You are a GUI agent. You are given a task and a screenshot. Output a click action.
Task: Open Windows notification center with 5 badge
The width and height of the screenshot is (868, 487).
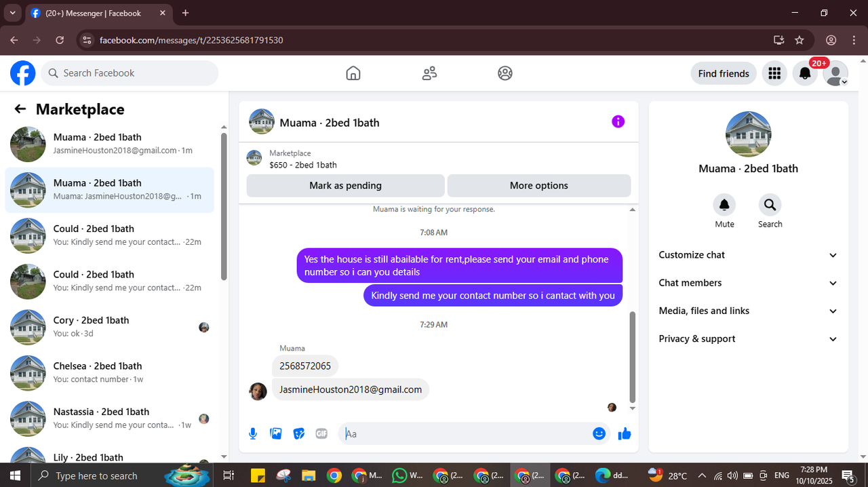pos(848,475)
